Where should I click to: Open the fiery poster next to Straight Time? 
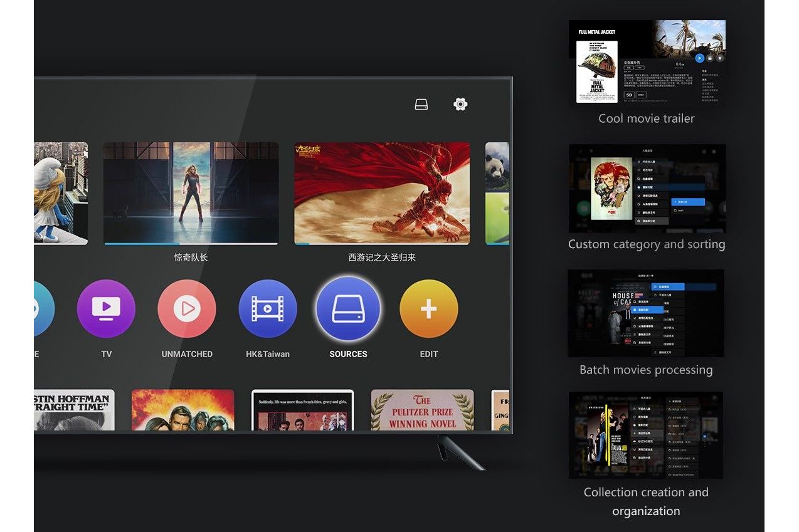click(x=183, y=410)
